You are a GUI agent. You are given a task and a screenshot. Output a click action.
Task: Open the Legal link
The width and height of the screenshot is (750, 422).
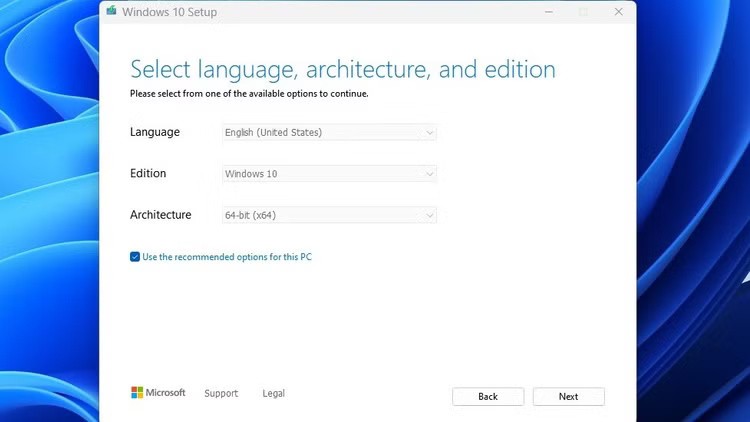point(273,394)
